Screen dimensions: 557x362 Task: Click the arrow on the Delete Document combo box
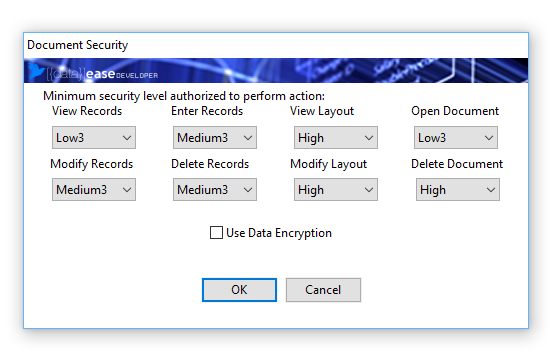491,190
